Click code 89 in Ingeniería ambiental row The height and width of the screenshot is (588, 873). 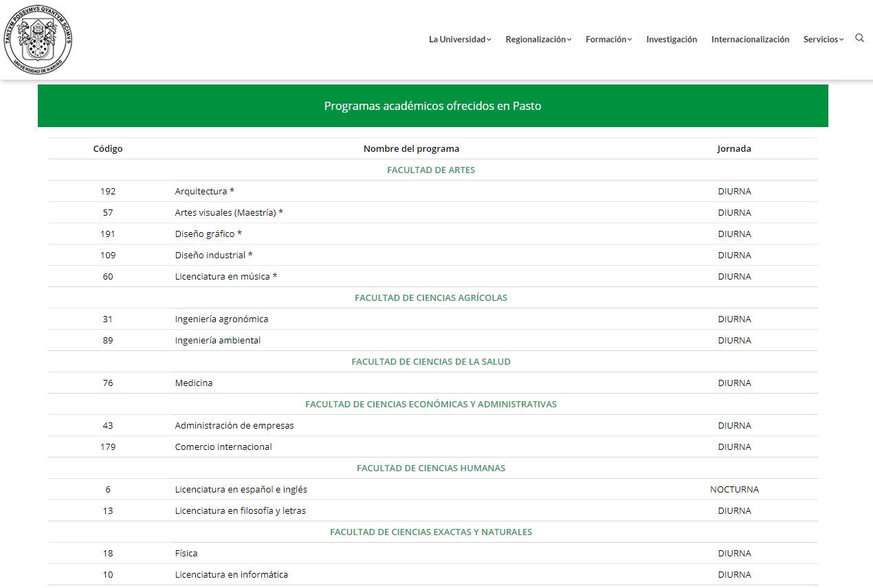click(108, 340)
